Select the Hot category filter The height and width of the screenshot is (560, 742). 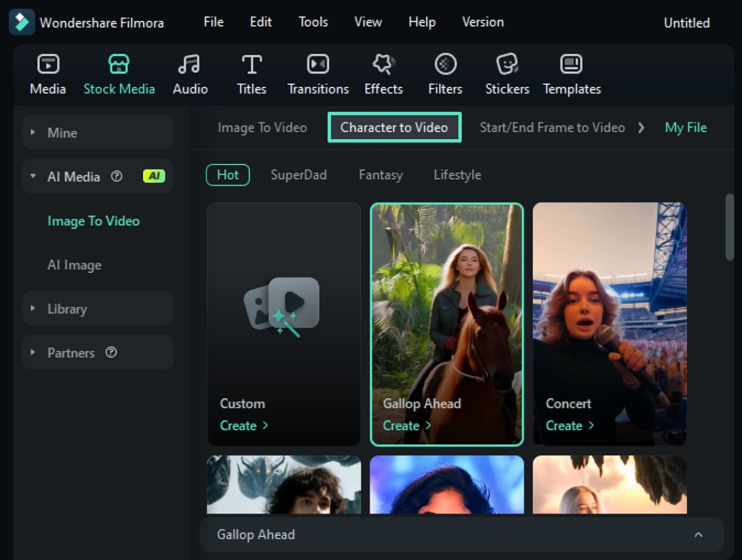(228, 175)
